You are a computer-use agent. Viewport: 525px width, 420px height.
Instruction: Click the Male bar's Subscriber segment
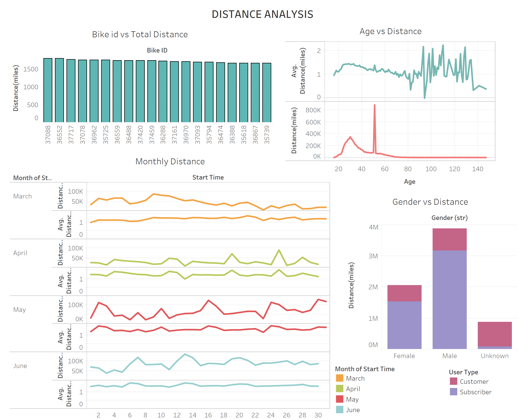click(x=449, y=299)
